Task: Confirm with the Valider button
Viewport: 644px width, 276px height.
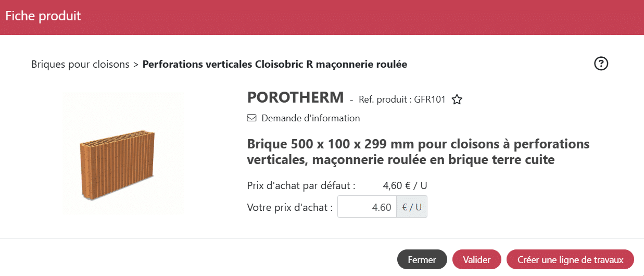Action: coord(476,260)
